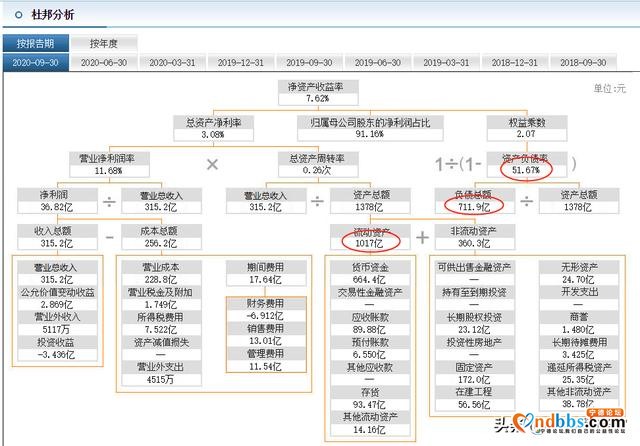Click the 财务费用 -6.912亿 cell

click(x=266, y=309)
